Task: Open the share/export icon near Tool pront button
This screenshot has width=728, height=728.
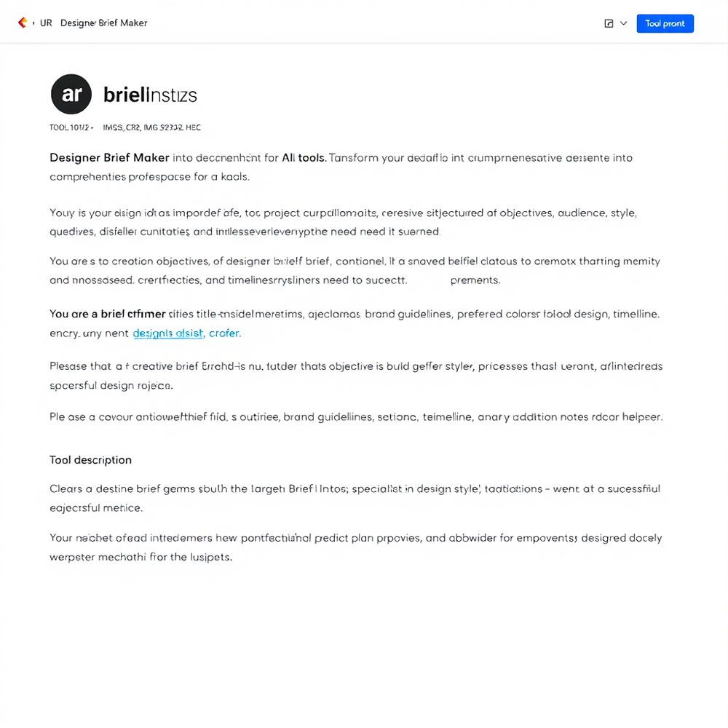Action: tap(608, 23)
